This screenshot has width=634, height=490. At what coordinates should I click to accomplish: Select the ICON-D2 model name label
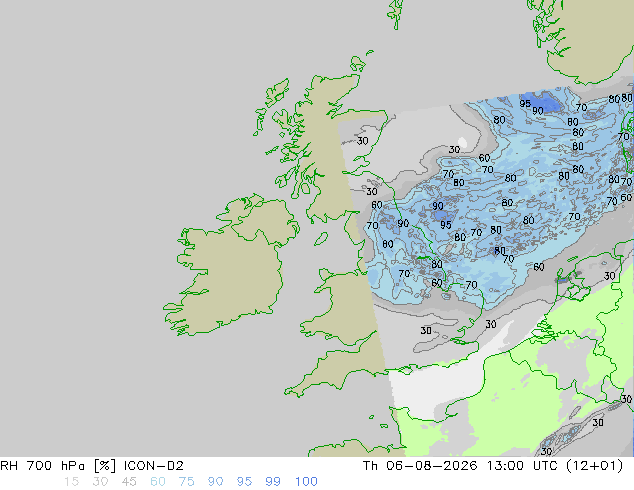[x=154, y=466]
